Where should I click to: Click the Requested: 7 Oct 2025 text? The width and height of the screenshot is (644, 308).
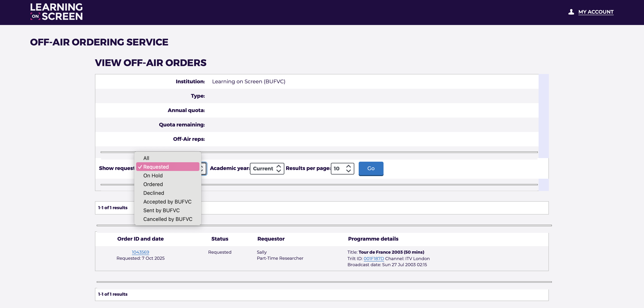coord(140,258)
